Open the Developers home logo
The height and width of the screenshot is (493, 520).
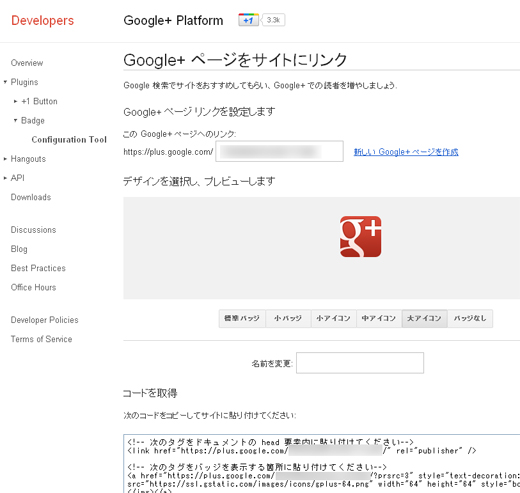coord(42,20)
